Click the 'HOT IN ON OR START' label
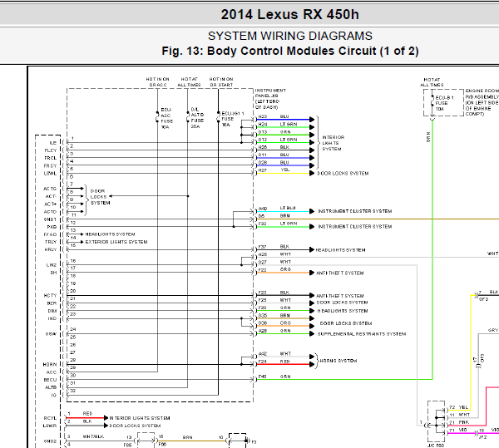This screenshot has height=448, width=499. click(x=221, y=81)
